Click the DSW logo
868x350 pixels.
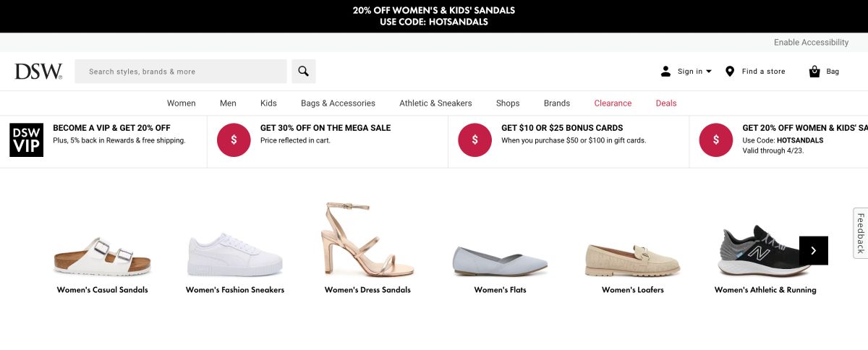click(38, 71)
